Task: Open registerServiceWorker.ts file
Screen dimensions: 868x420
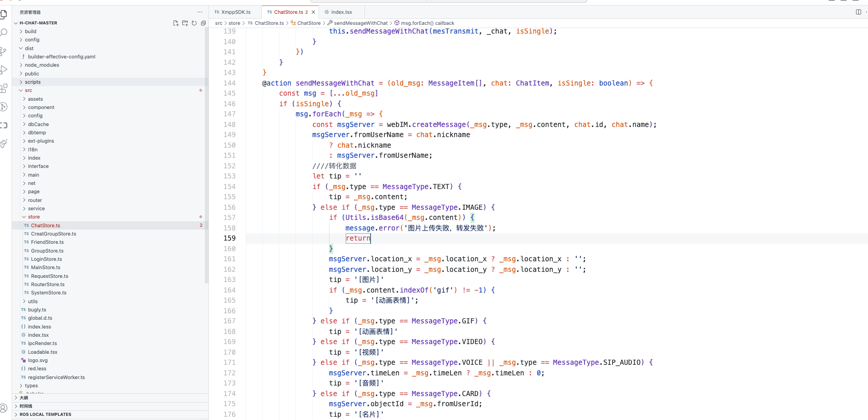Action: (x=110, y=377)
